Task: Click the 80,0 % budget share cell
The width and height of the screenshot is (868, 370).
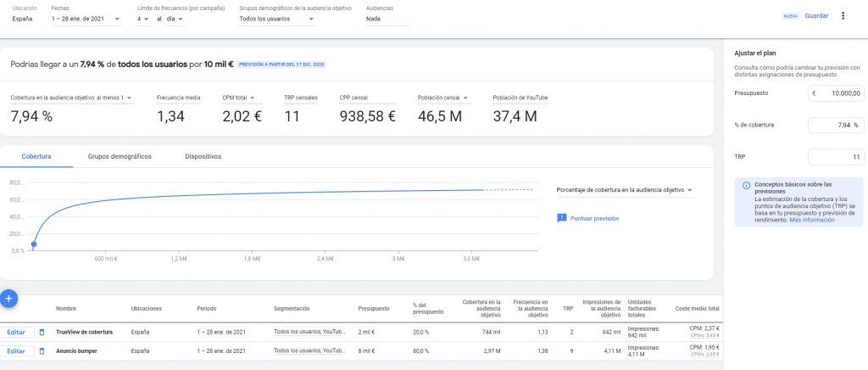Action: point(420,351)
